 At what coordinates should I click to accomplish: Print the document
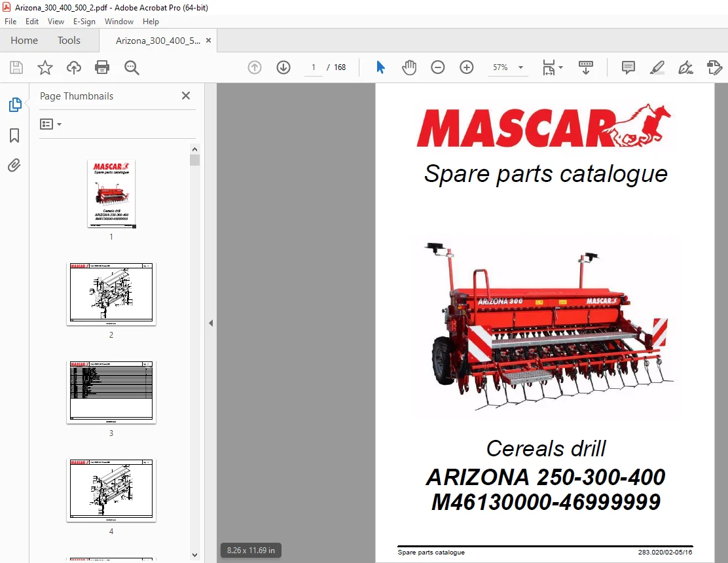pyautogui.click(x=102, y=67)
